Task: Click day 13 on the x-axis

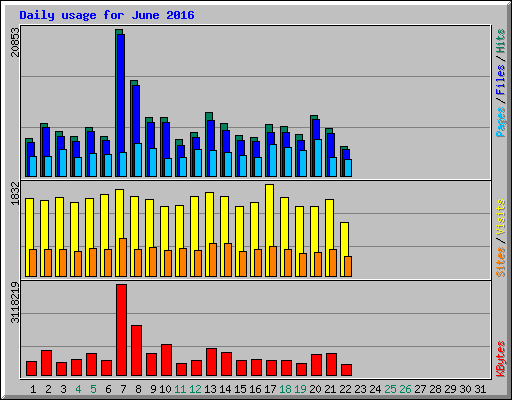Action: coord(210,389)
